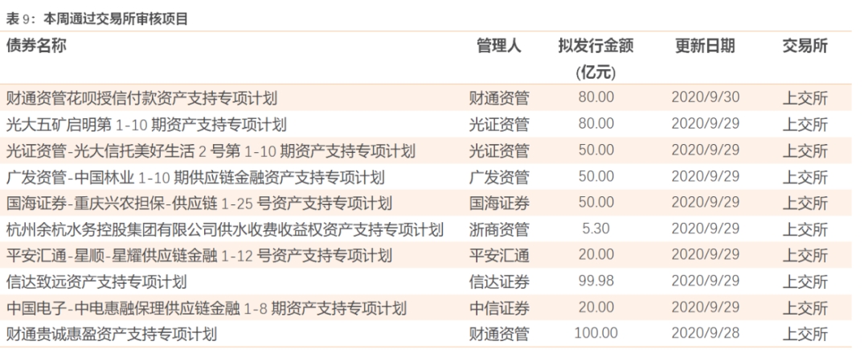This screenshot has width=868, height=358.
Task: Click the (亿元) unit label
Action: click(596, 72)
